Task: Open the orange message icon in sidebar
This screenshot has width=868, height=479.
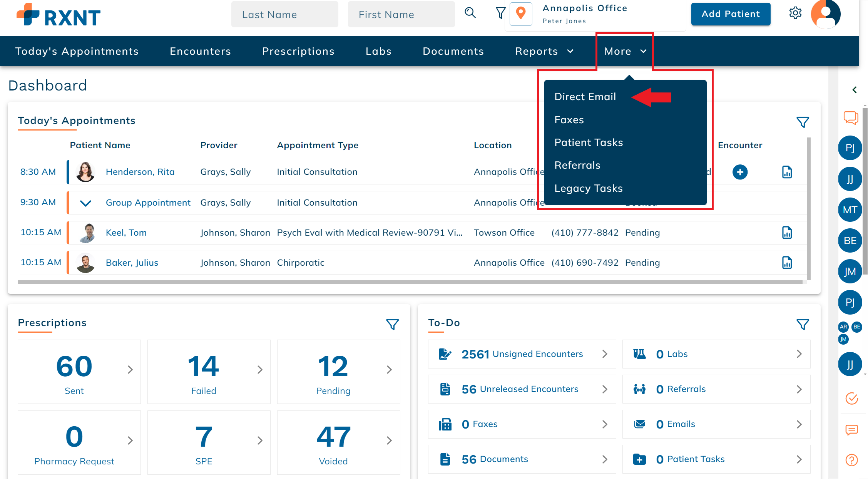Action: click(851, 430)
